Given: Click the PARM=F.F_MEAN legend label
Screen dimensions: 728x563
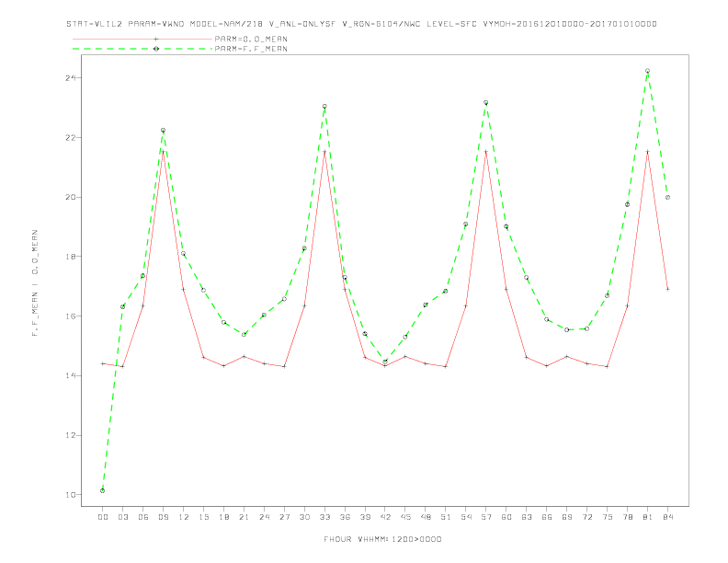Looking at the screenshot, I should (251, 49).
